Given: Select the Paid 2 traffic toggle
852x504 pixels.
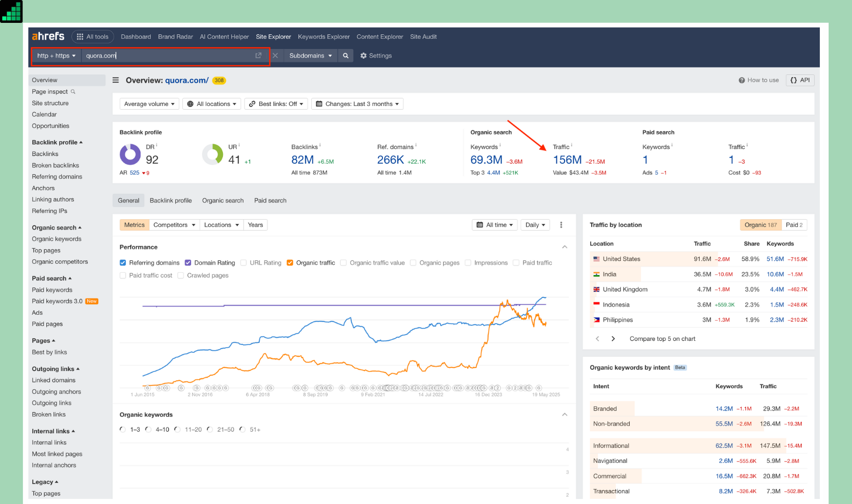Looking at the screenshot, I should coord(794,225).
